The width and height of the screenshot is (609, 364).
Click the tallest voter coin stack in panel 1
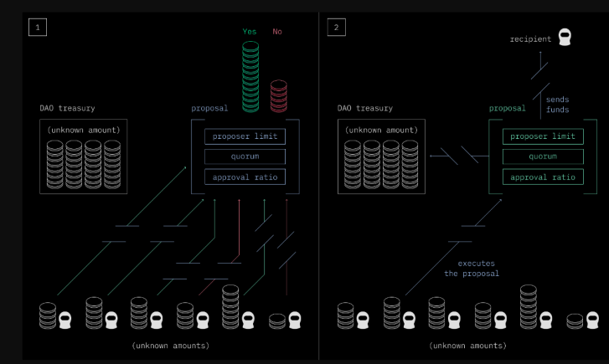[230, 307]
